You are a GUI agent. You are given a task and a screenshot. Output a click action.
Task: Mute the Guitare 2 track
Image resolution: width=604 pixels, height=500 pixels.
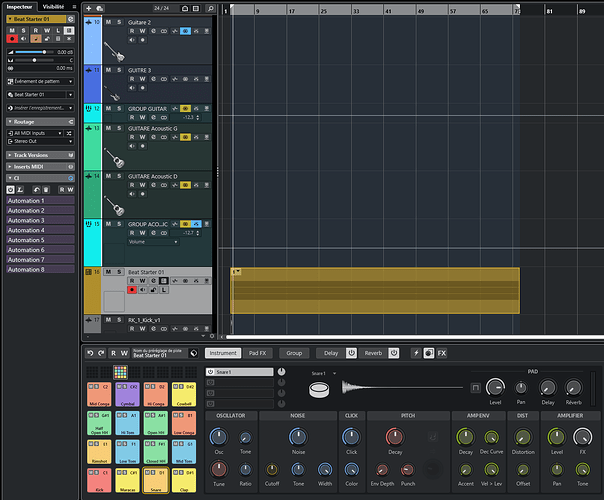click(108, 22)
